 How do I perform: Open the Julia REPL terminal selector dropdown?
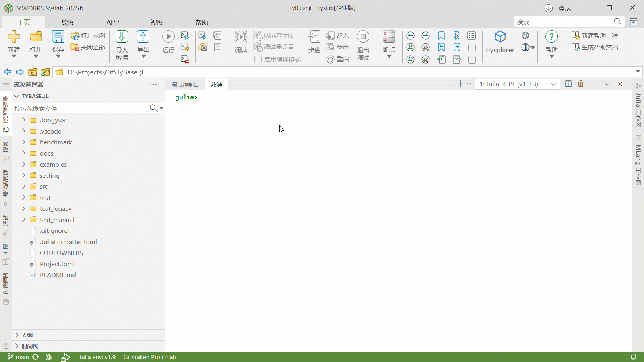point(518,84)
